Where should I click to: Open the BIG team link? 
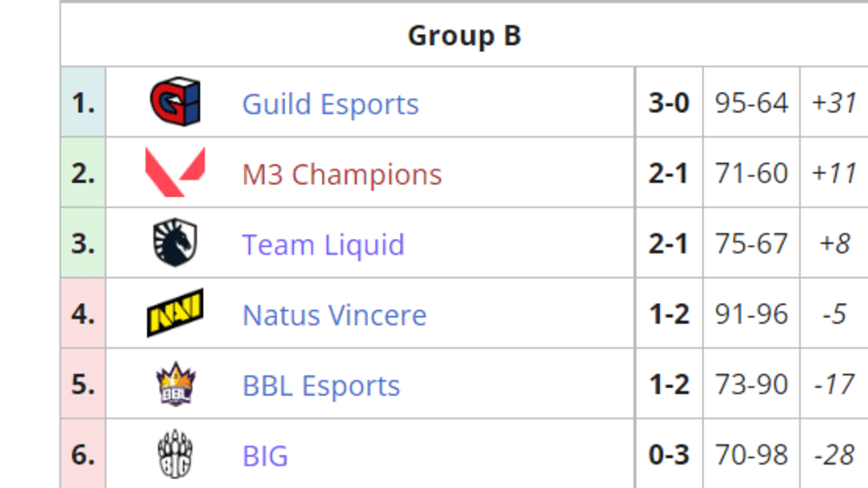point(265,455)
